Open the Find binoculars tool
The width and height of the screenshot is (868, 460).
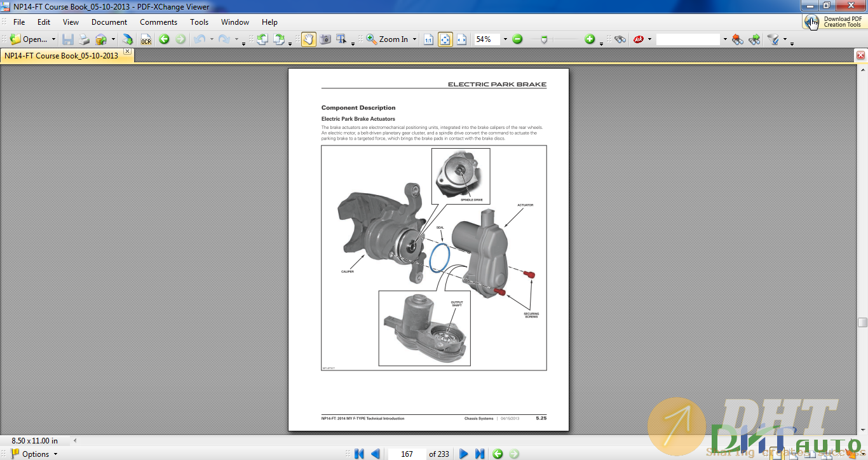[x=620, y=39]
